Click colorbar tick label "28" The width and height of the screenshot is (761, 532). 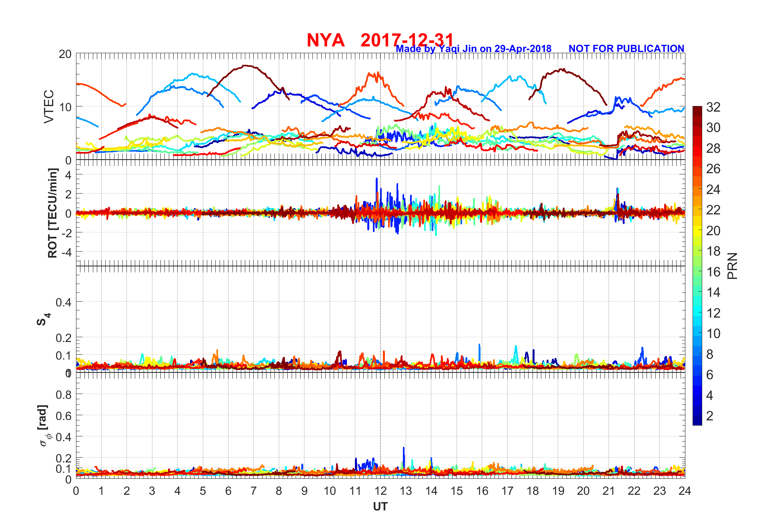click(x=713, y=148)
